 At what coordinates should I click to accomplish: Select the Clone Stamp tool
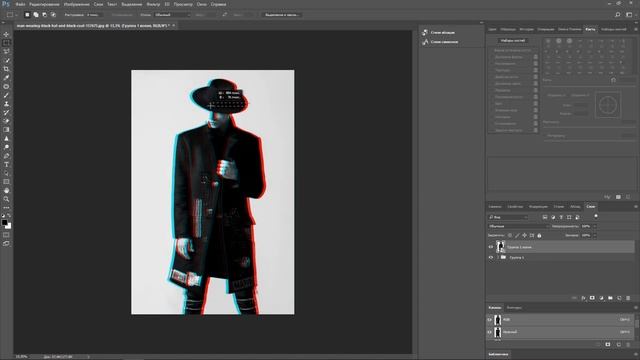click(x=6, y=104)
